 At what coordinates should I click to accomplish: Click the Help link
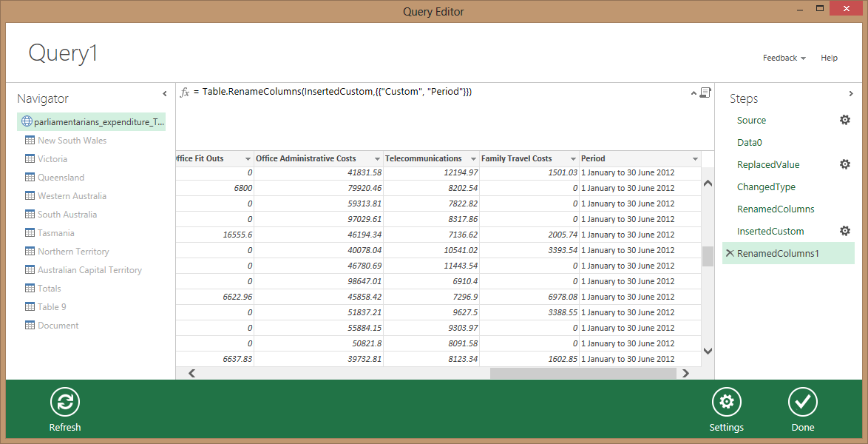tap(829, 58)
